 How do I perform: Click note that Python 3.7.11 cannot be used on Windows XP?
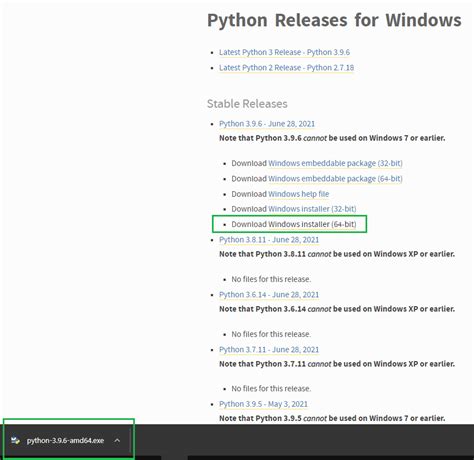coord(337,364)
